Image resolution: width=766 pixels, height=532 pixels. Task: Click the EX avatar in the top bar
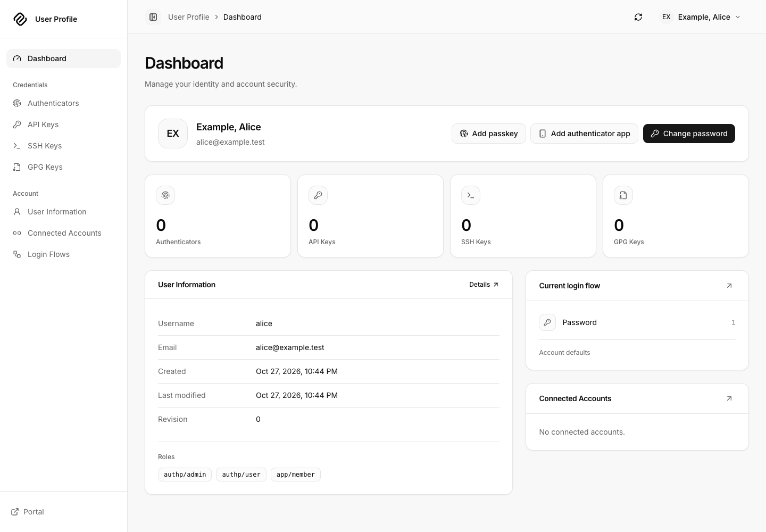tap(666, 17)
